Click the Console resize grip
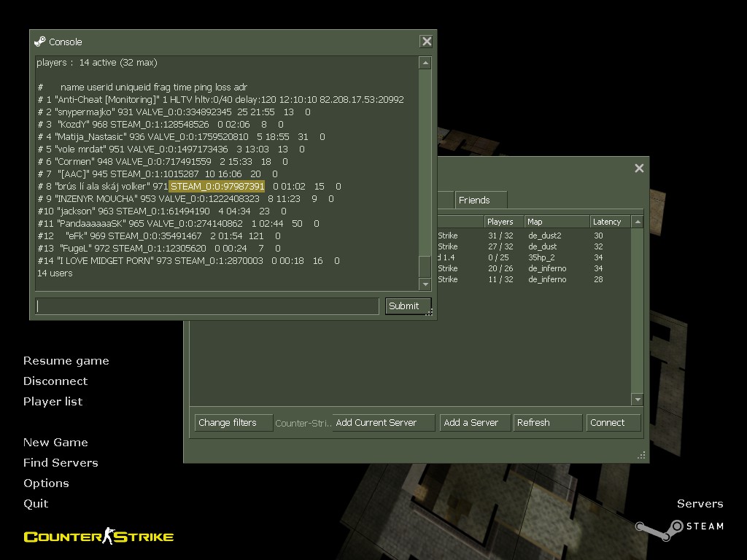The width and height of the screenshot is (747, 560). (429, 312)
